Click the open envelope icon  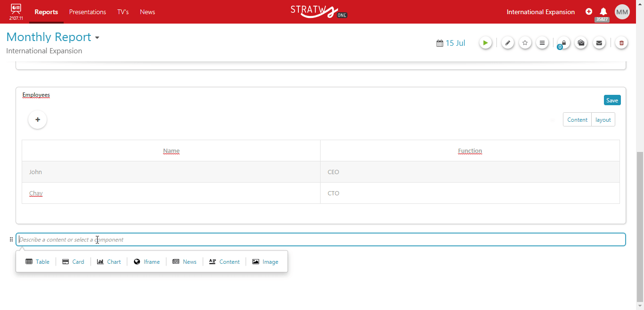(581, 43)
